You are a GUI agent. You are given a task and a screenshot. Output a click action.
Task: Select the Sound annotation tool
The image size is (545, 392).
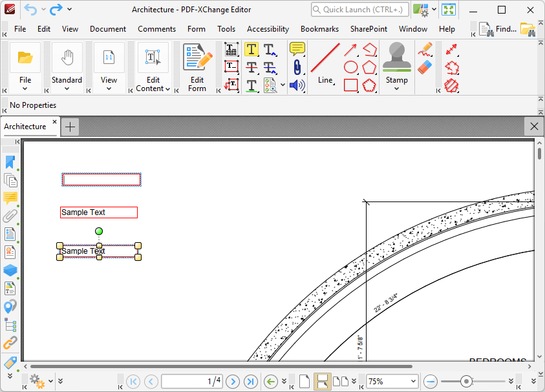tap(297, 85)
